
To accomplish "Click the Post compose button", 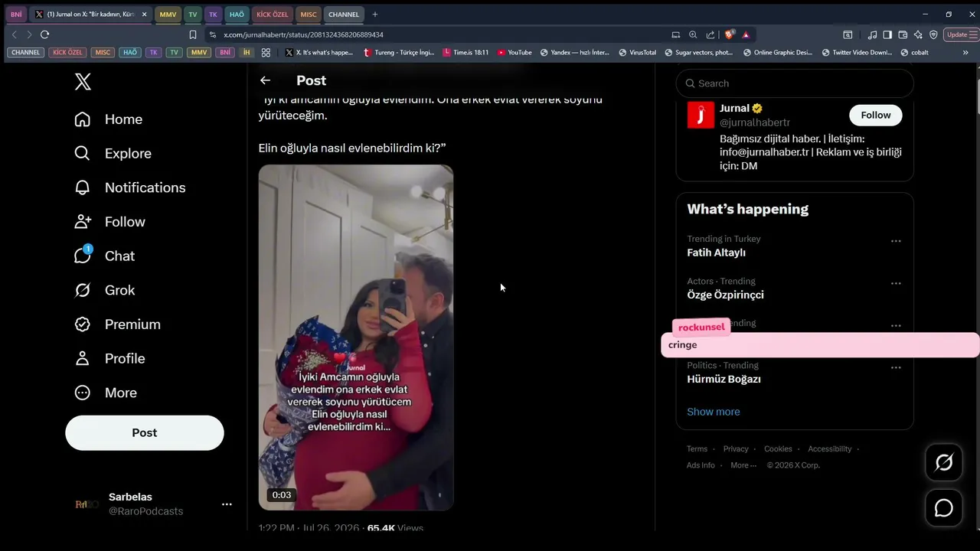I will pyautogui.click(x=145, y=433).
